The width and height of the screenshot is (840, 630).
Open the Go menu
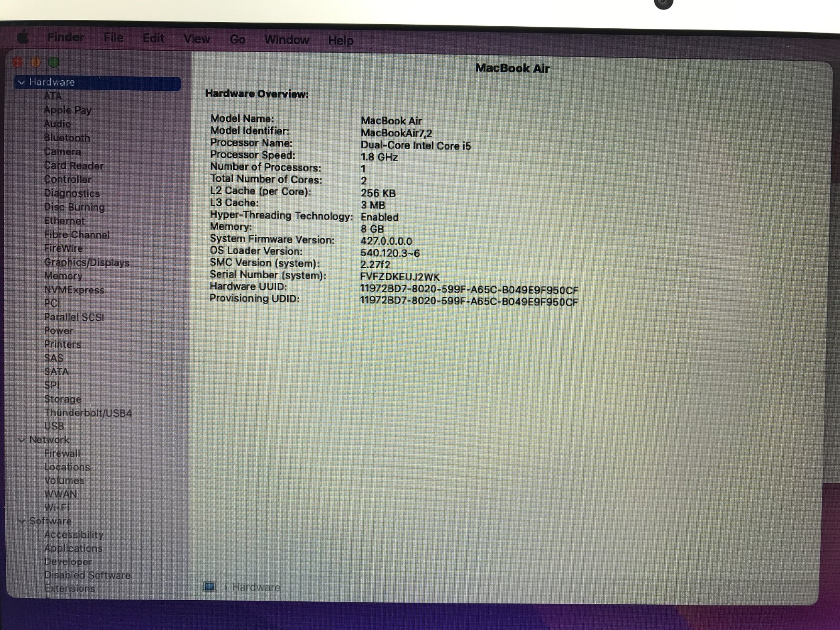coord(238,39)
